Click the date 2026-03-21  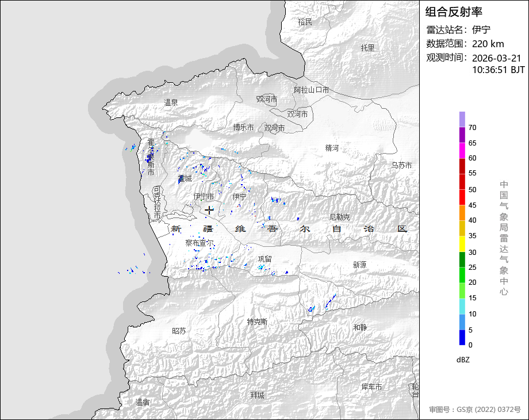(497, 58)
